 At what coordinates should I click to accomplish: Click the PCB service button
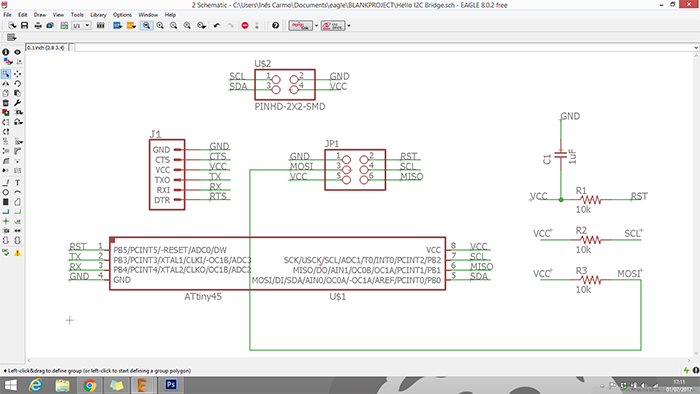(333, 25)
